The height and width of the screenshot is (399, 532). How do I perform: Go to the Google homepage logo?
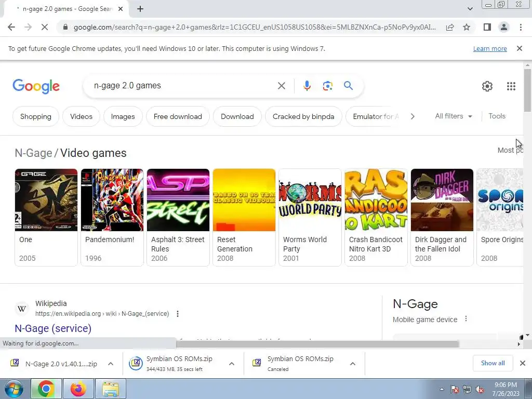(x=36, y=86)
